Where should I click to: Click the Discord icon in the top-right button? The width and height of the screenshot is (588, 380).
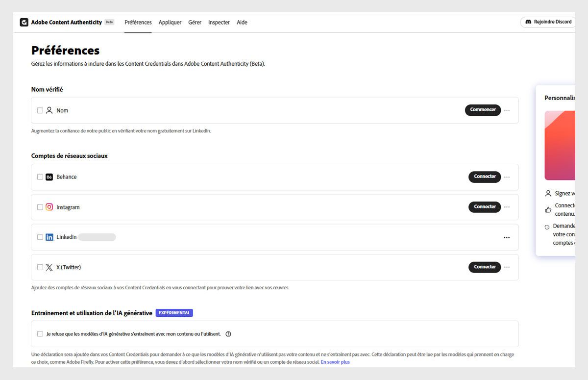[x=528, y=22]
